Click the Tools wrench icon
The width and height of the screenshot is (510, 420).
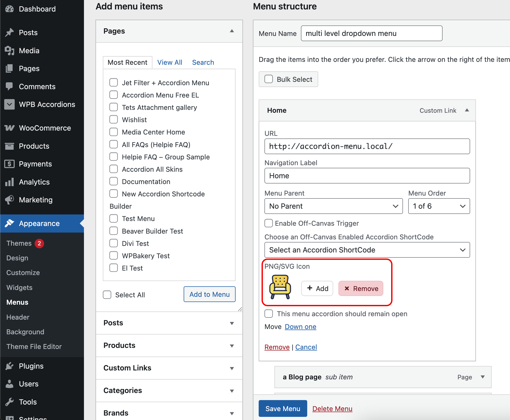pyautogui.click(x=9, y=402)
